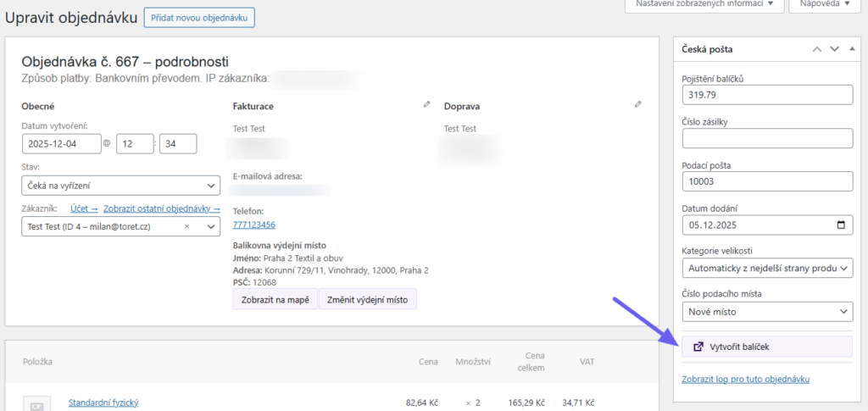This screenshot has height=411, width=868.
Task: Move Česká pošta panel down
Action: click(834, 50)
